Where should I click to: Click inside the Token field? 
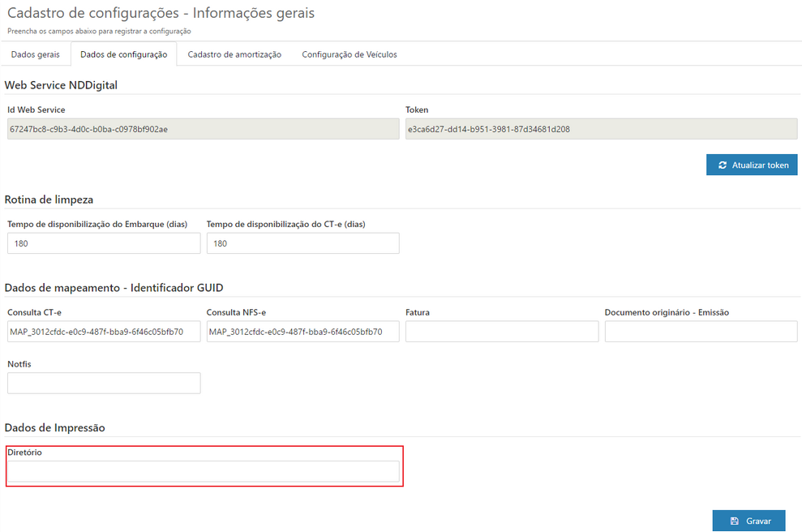[602, 128]
